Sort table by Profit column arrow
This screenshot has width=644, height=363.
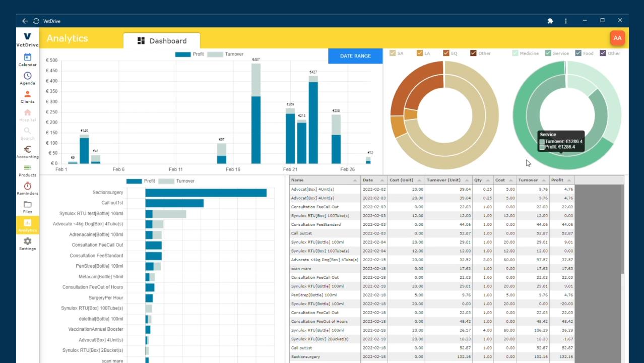click(569, 180)
